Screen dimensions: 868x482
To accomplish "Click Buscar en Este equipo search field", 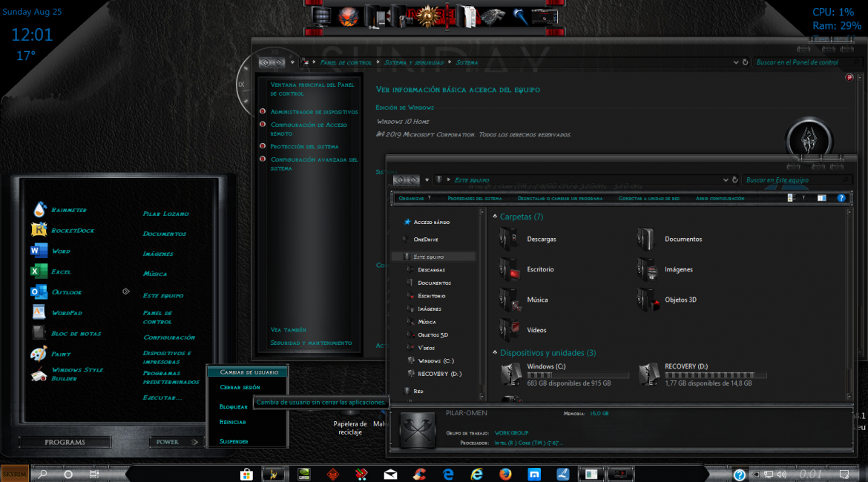I will [796, 180].
